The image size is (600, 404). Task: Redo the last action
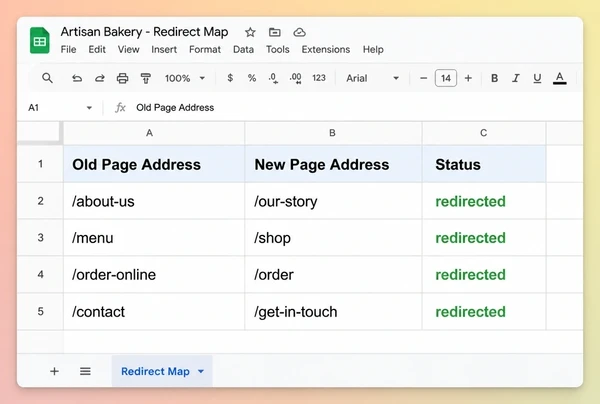pos(100,78)
